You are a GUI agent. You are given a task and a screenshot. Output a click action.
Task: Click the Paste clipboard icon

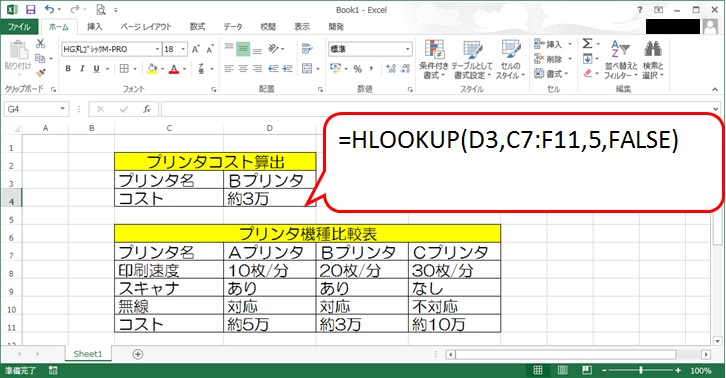pyautogui.click(x=18, y=50)
